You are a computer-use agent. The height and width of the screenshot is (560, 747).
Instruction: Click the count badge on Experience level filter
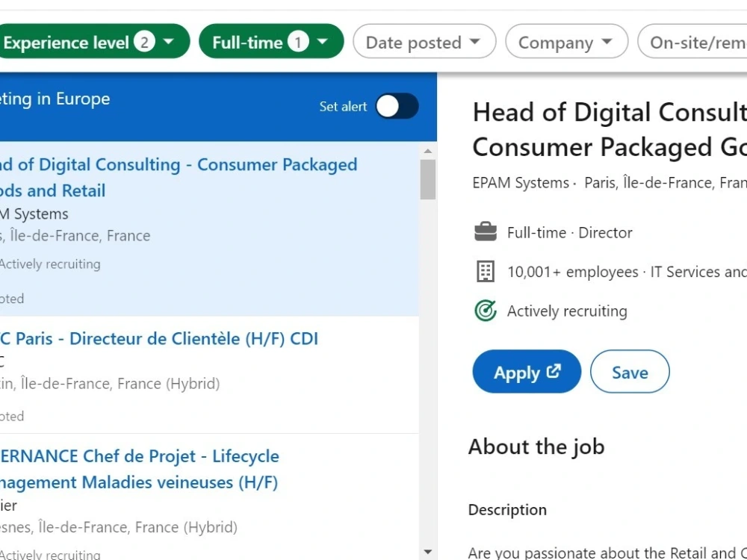pyautogui.click(x=144, y=42)
